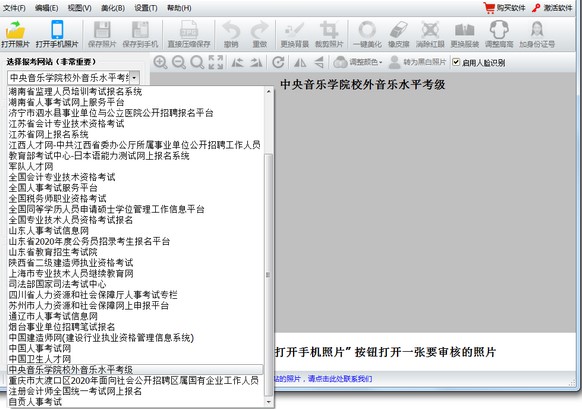This screenshot has width=582, height=409.
Task: Redo with the 重做 arrow icon
Action: pyautogui.click(x=259, y=34)
